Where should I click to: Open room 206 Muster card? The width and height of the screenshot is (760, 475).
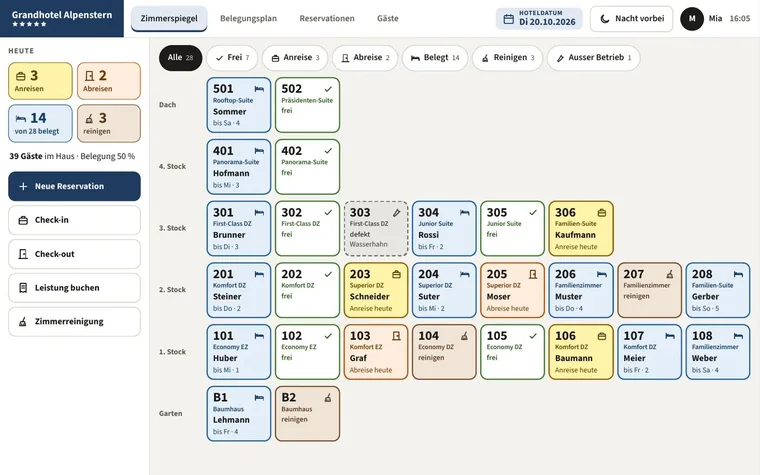coord(581,290)
